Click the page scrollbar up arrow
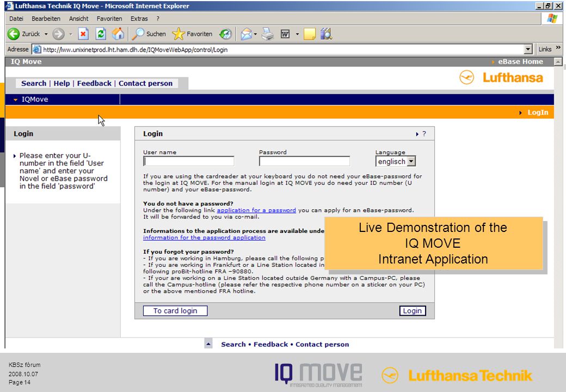This screenshot has height=392, width=566. [558, 62]
